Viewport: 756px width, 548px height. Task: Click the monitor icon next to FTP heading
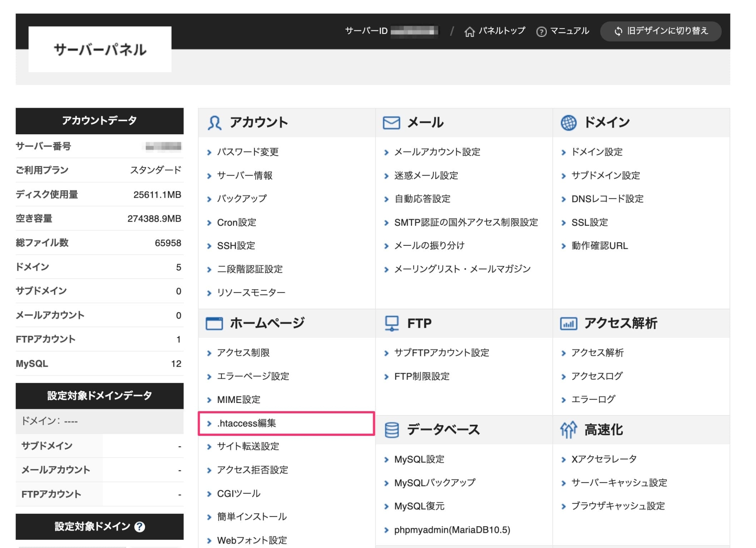[x=391, y=323]
